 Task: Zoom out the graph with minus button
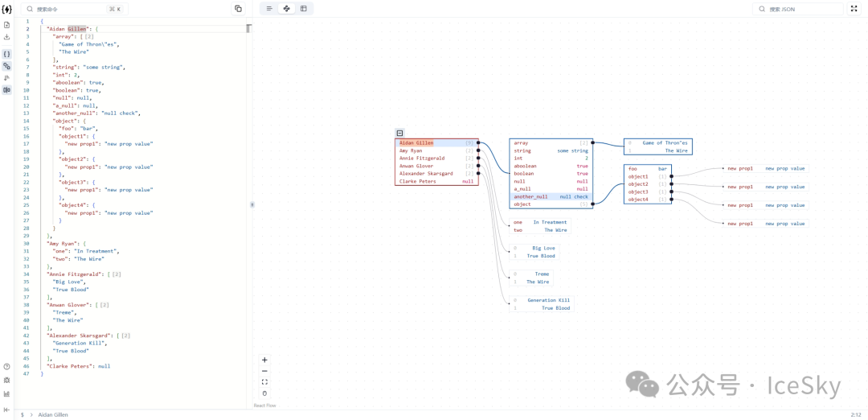pyautogui.click(x=264, y=371)
